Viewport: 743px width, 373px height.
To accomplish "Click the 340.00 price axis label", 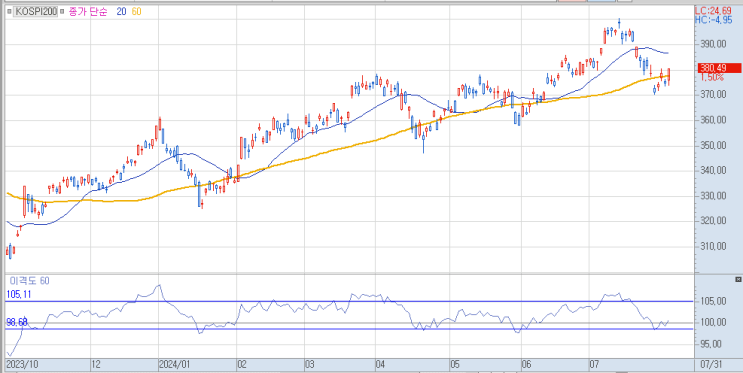I will coord(714,170).
